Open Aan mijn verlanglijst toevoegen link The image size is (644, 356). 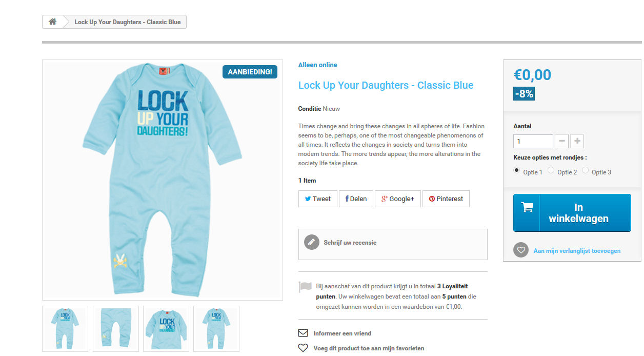[577, 251]
